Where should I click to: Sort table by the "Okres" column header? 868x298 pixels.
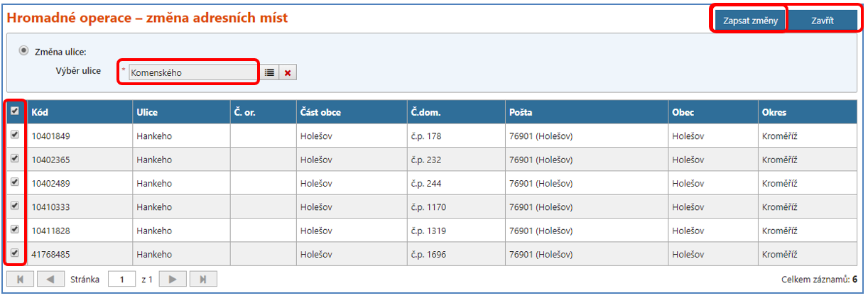click(774, 112)
